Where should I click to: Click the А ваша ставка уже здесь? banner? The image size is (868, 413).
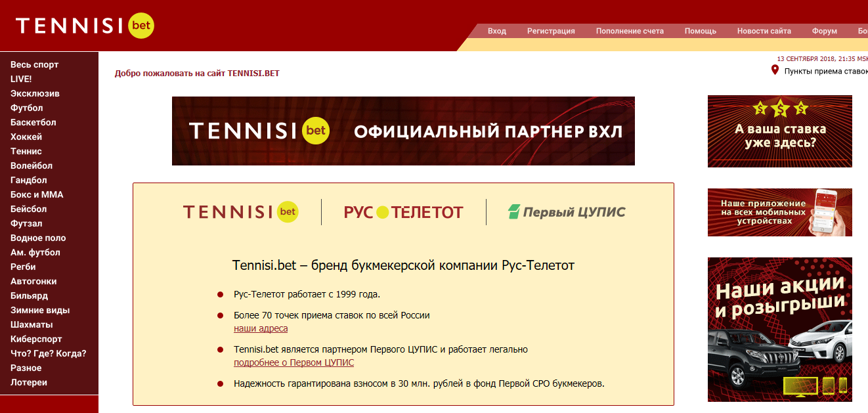click(780, 131)
